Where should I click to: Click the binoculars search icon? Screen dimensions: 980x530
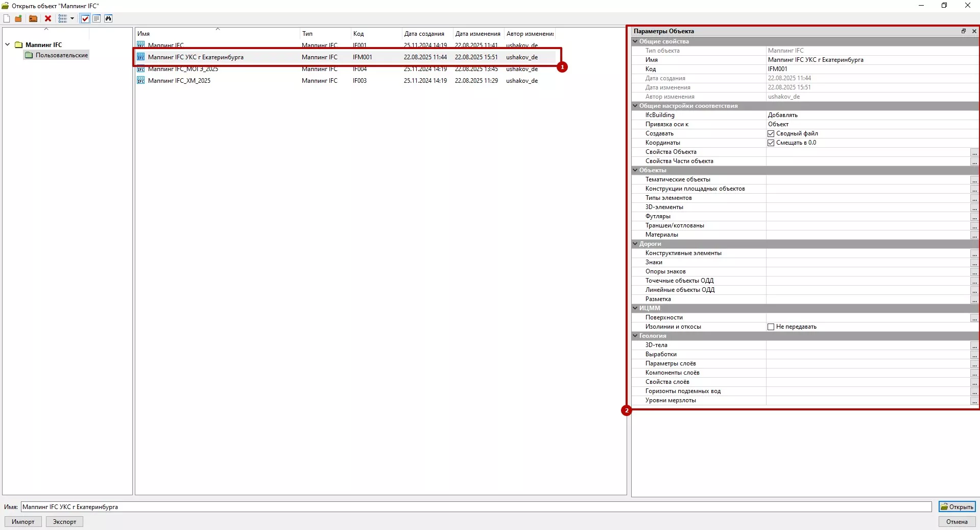[108, 18]
